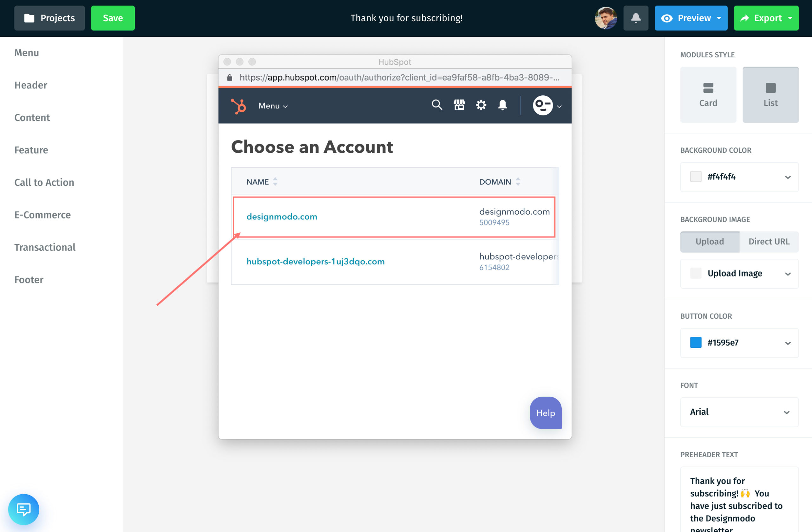Open the Arial font dropdown
The height and width of the screenshot is (532, 812).
(x=739, y=412)
